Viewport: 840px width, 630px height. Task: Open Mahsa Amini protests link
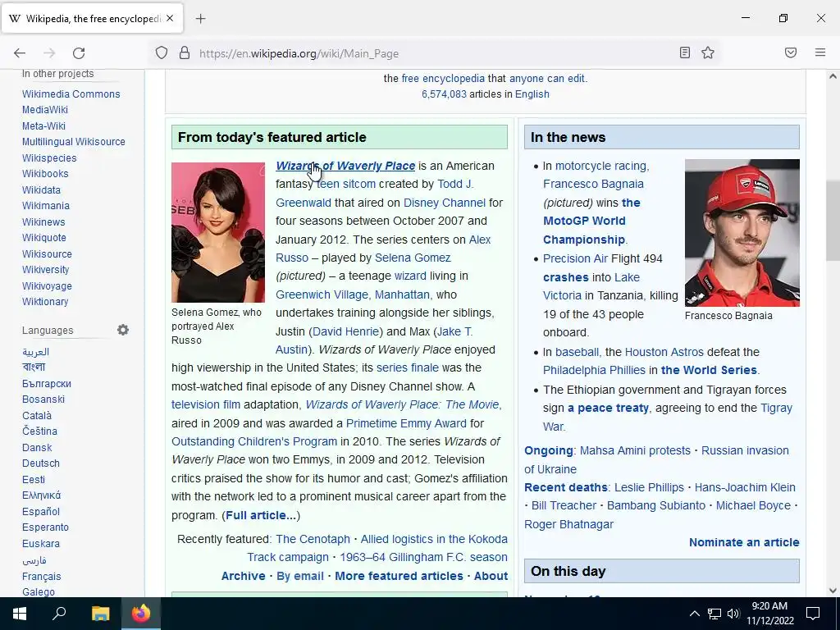636,450
